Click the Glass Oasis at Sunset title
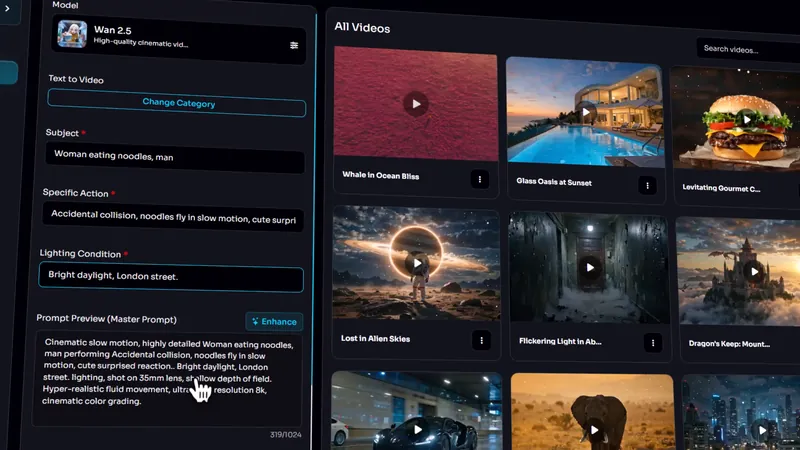 (x=554, y=182)
